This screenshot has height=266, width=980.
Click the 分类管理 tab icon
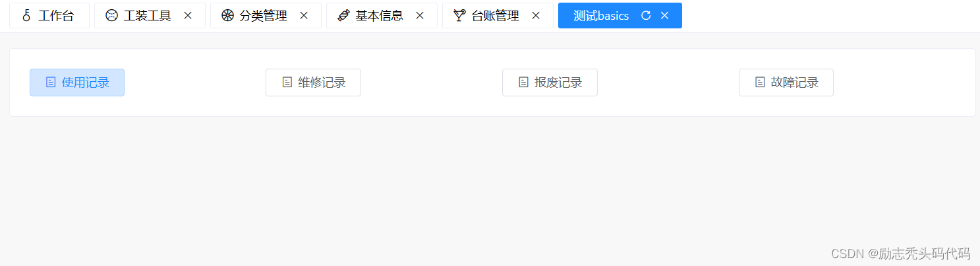(227, 16)
